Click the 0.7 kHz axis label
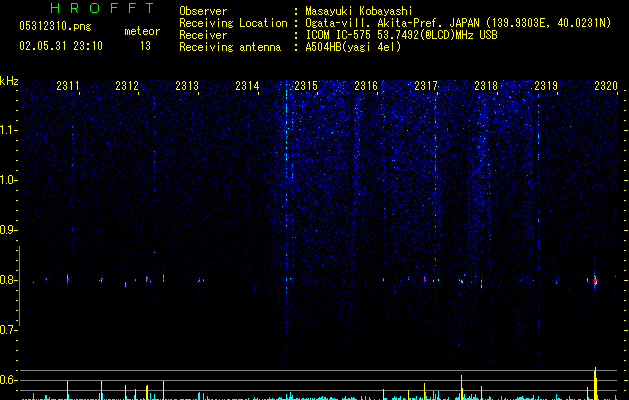The height and width of the screenshot is (400, 629). (9, 330)
